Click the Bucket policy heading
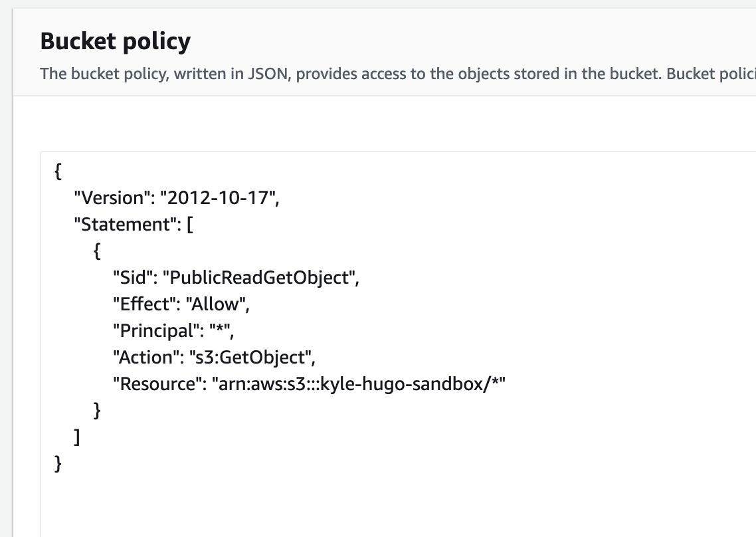756x537 pixels. pyautogui.click(x=115, y=41)
